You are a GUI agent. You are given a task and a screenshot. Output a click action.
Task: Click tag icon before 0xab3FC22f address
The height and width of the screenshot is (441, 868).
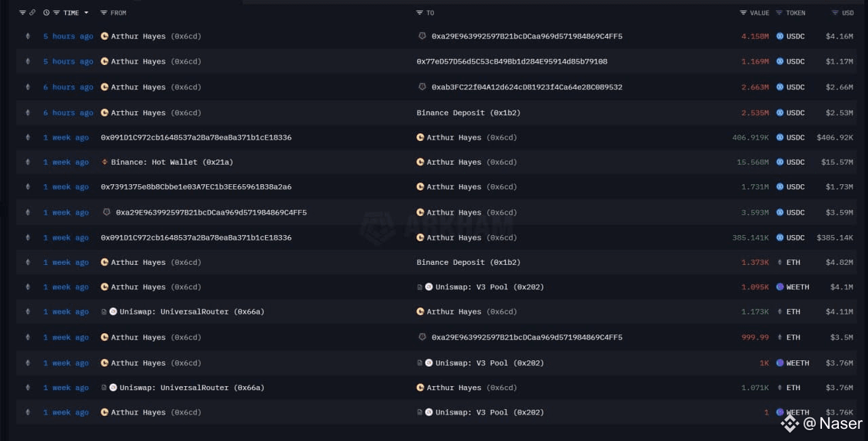click(422, 87)
